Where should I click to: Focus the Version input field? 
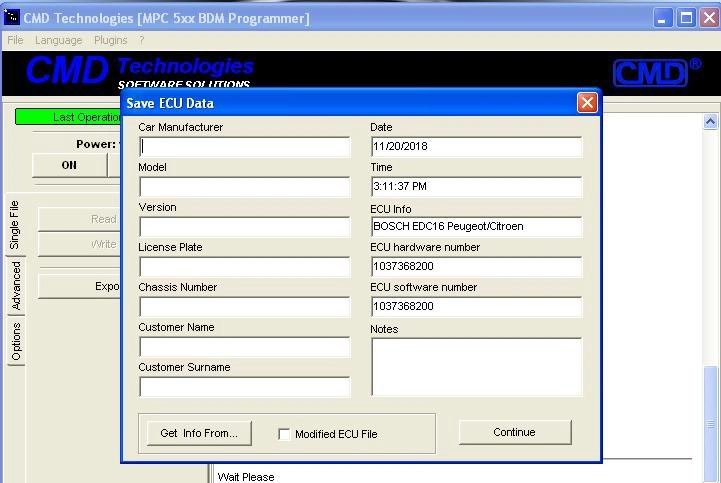tap(245, 227)
